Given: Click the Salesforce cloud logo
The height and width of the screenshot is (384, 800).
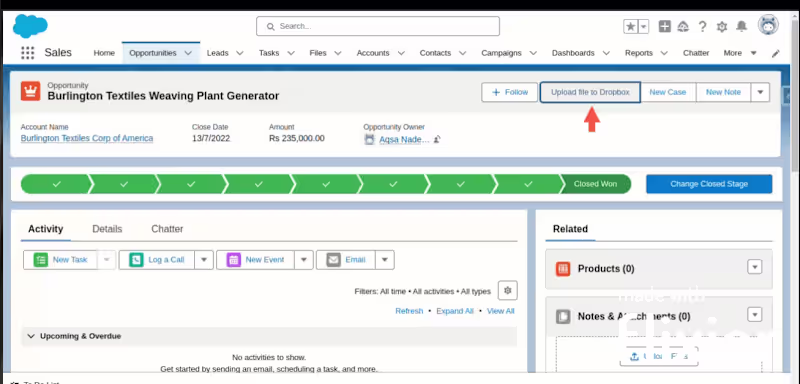Looking at the screenshot, I should pyautogui.click(x=31, y=26).
